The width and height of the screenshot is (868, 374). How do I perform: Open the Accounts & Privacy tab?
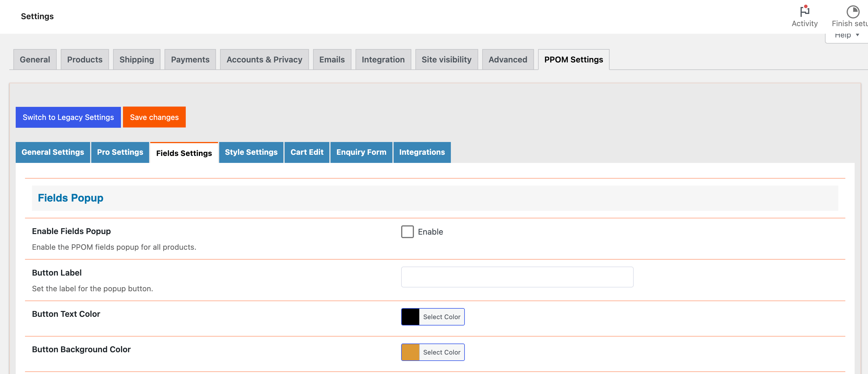264,60
